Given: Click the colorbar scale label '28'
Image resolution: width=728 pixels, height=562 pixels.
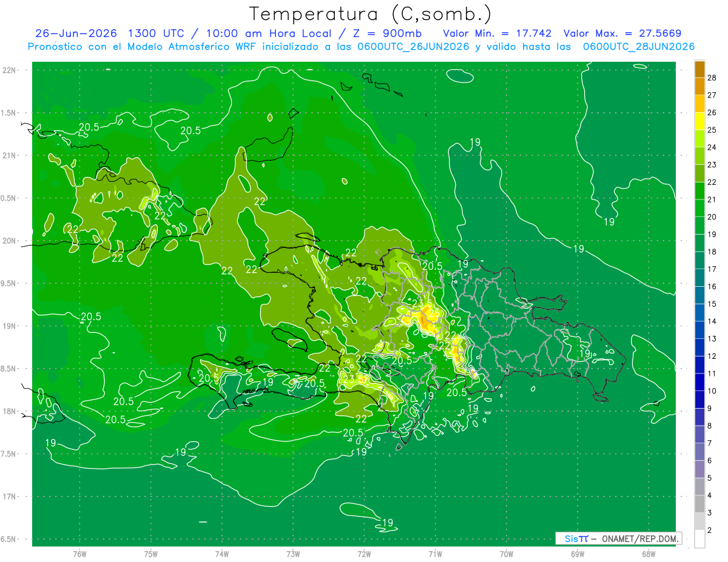Looking at the screenshot, I should (x=712, y=77).
